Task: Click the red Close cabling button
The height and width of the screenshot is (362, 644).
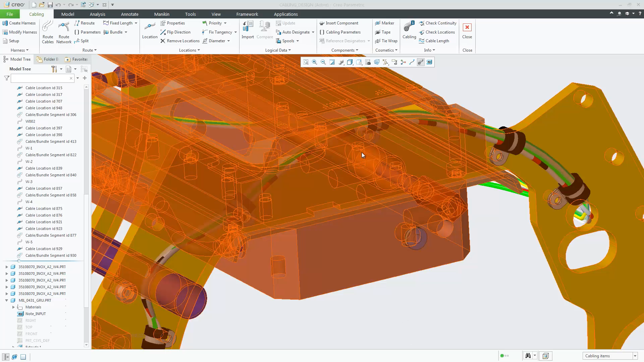Action: pos(467,30)
